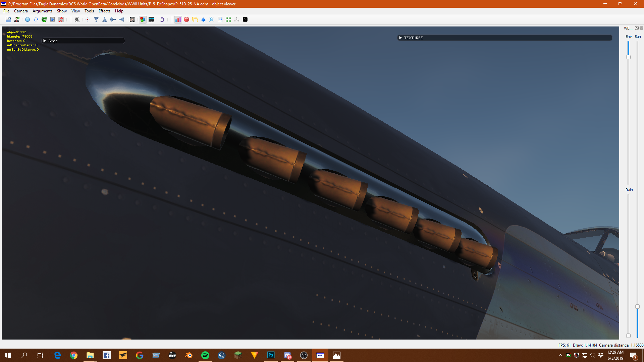Click the dark display panel icon
644x362 pixels.
point(151,19)
